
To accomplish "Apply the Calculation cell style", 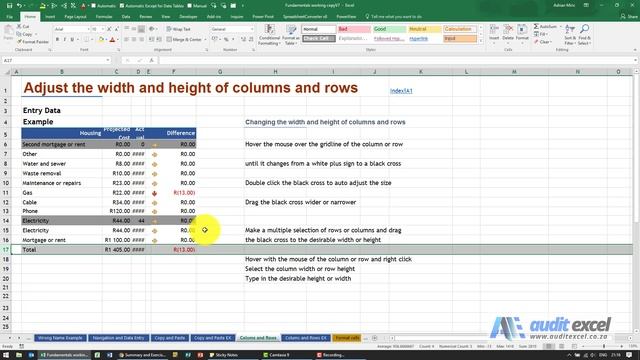I will (460, 29).
